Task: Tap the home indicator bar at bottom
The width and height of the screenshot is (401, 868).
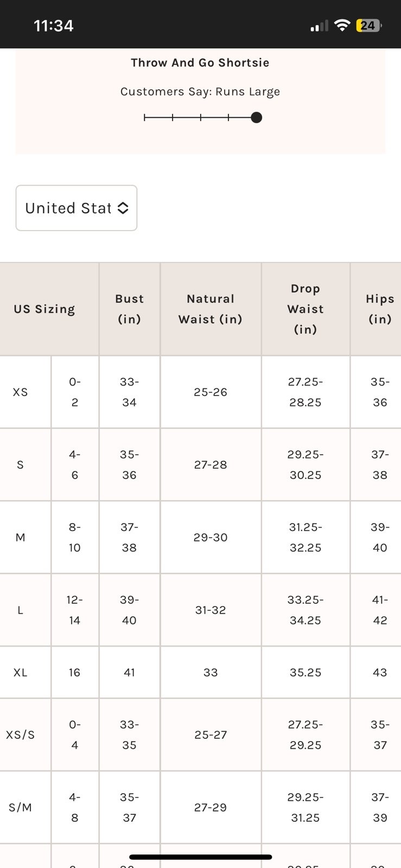Action: [x=200, y=857]
